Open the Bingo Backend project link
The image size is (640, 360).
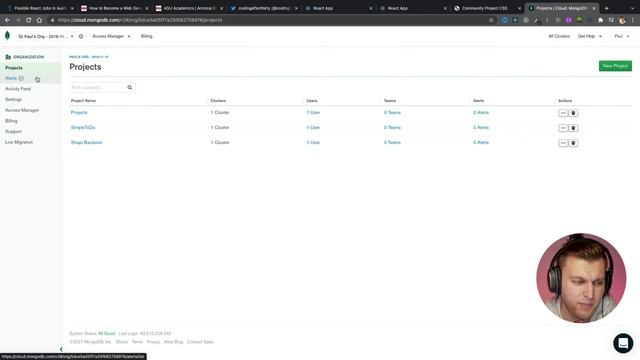pyautogui.click(x=87, y=142)
